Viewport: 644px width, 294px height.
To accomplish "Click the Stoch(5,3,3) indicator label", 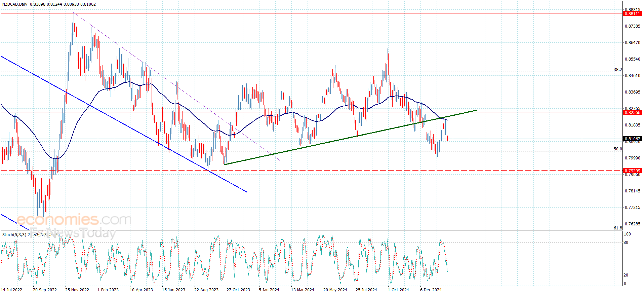I will point(14,234).
